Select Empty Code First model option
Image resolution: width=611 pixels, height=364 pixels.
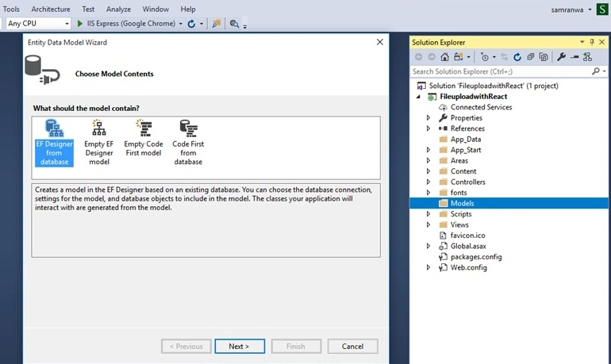144,138
